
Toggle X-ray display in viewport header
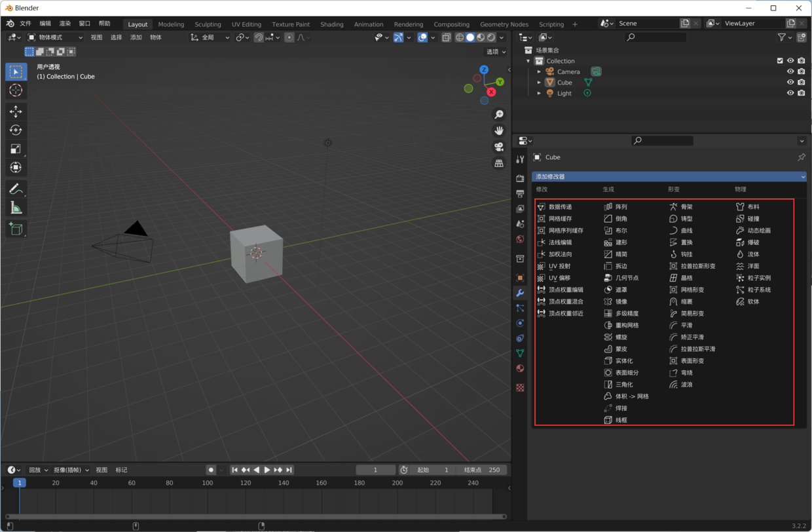446,37
